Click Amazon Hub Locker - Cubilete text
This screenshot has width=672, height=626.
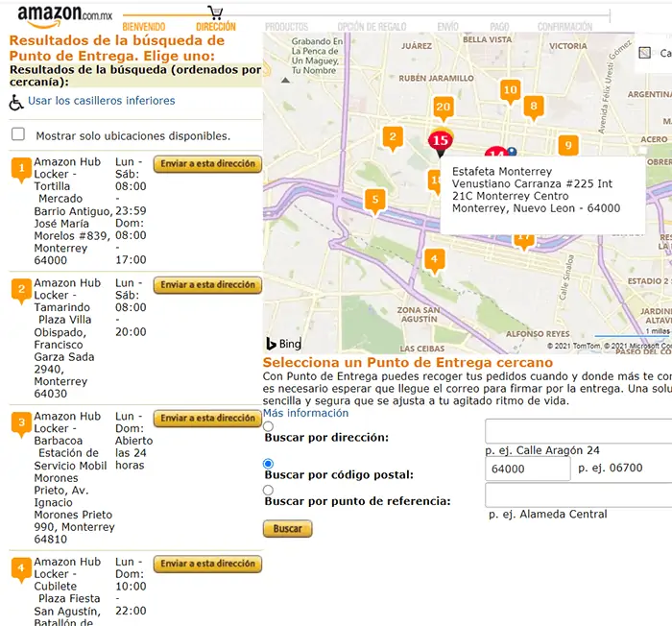tap(67, 574)
